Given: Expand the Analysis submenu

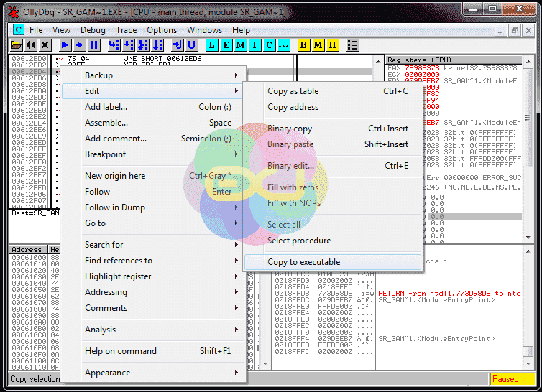Looking at the screenshot, I should click(x=154, y=330).
